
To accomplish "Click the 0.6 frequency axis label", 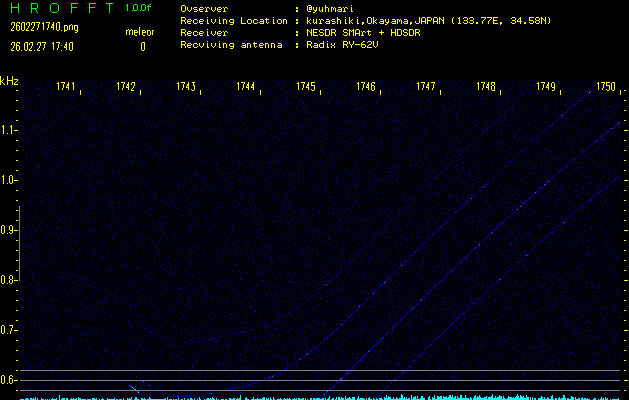I will pos(9,380).
